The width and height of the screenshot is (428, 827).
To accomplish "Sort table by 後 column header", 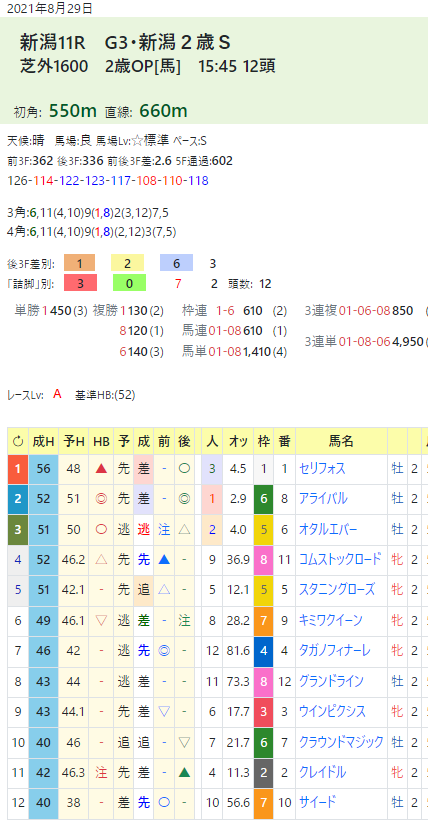I will 184,441.
